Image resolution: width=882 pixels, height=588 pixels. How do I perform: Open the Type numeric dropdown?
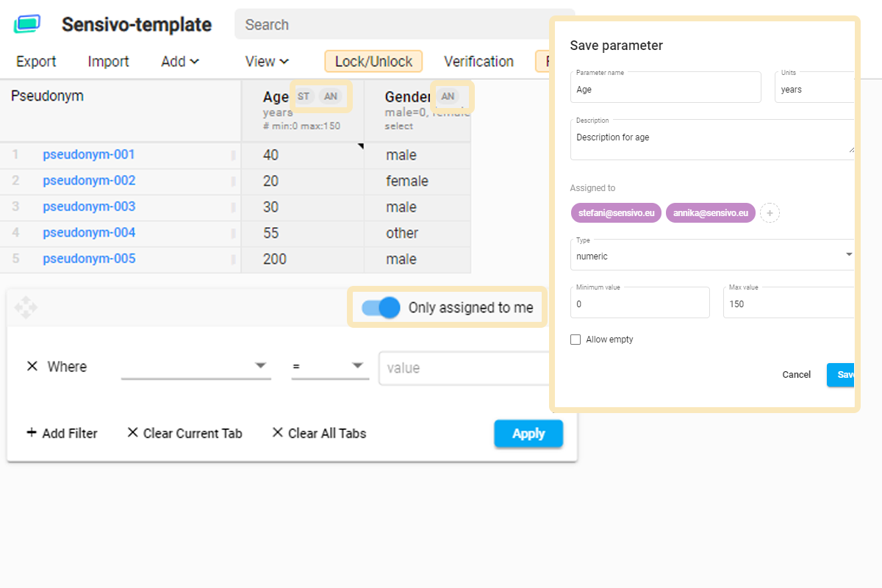[x=711, y=255]
